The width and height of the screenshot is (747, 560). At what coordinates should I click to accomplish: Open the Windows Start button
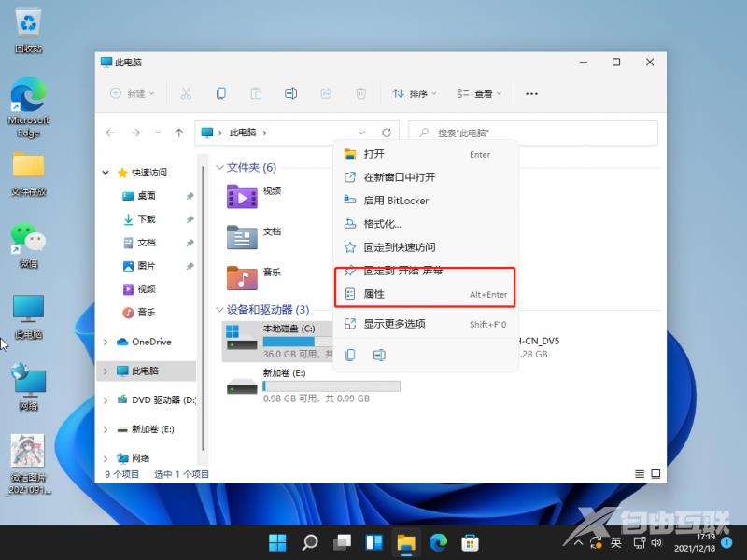pos(277,542)
